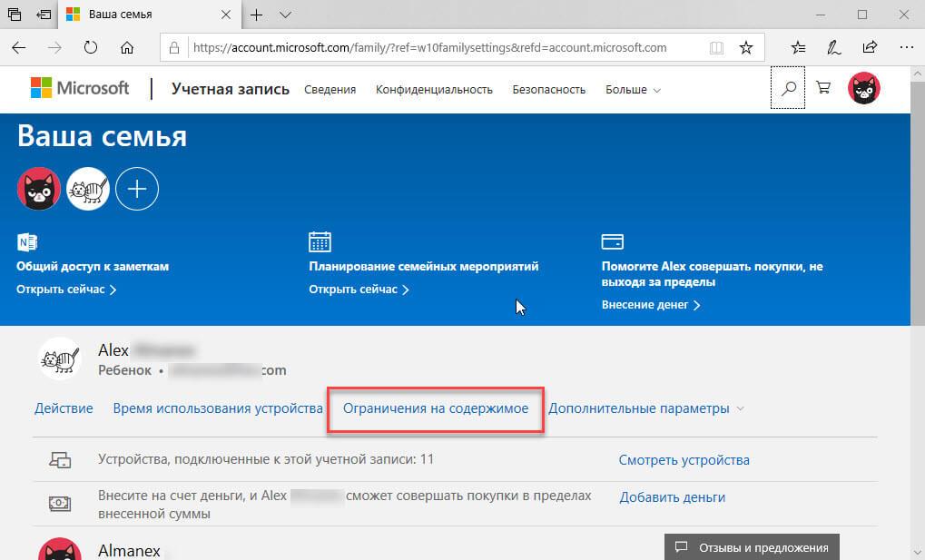The image size is (925, 560).
Task: Click the add notes pen icon
Action: coord(833,48)
